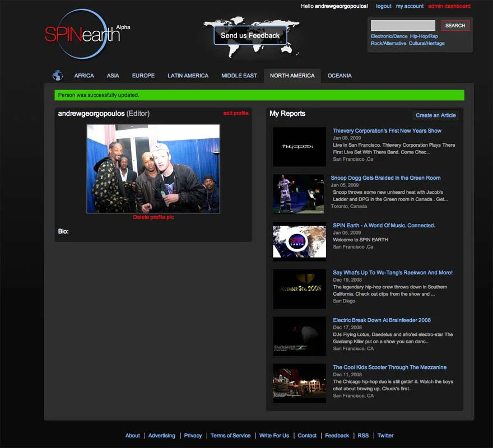The width and height of the screenshot is (493, 448).
Task: Open the Thievery Corporation article thumbnail
Action: click(299, 147)
